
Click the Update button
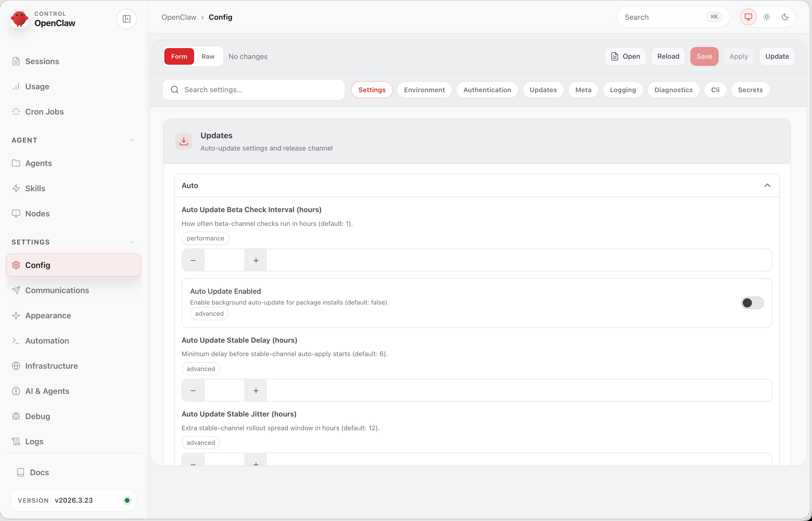pos(777,56)
